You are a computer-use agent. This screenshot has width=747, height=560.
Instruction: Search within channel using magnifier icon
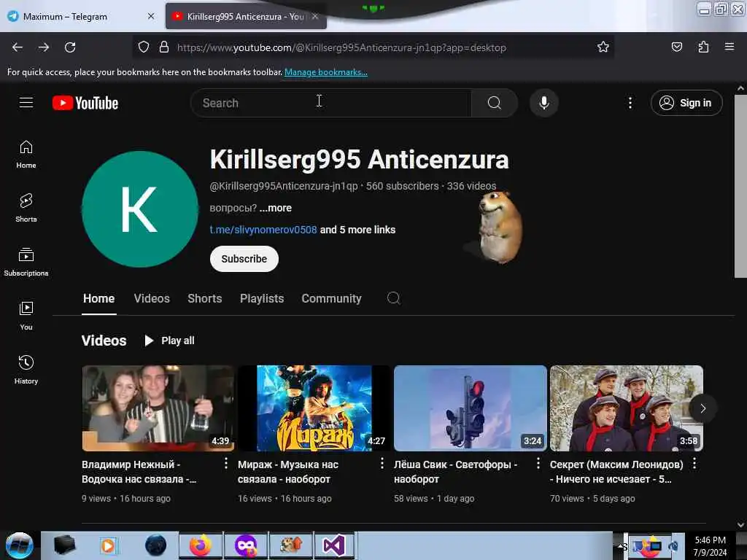[393, 298]
